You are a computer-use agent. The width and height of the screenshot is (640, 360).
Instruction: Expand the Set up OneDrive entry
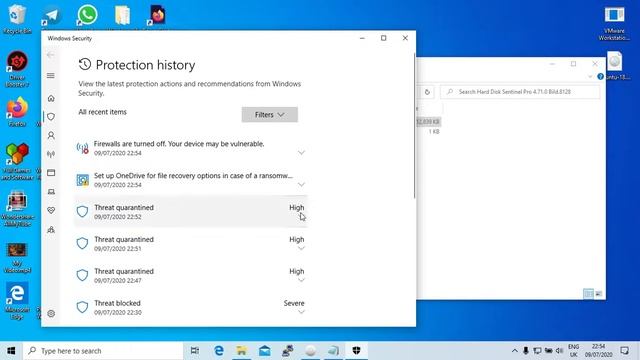coord(301,184)
